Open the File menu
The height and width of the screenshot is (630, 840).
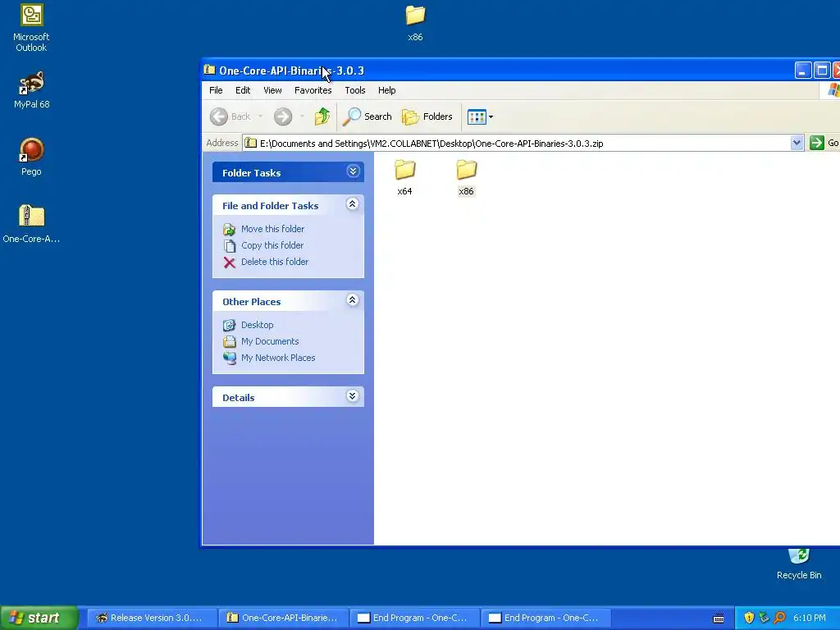click(x=216, y=90)
